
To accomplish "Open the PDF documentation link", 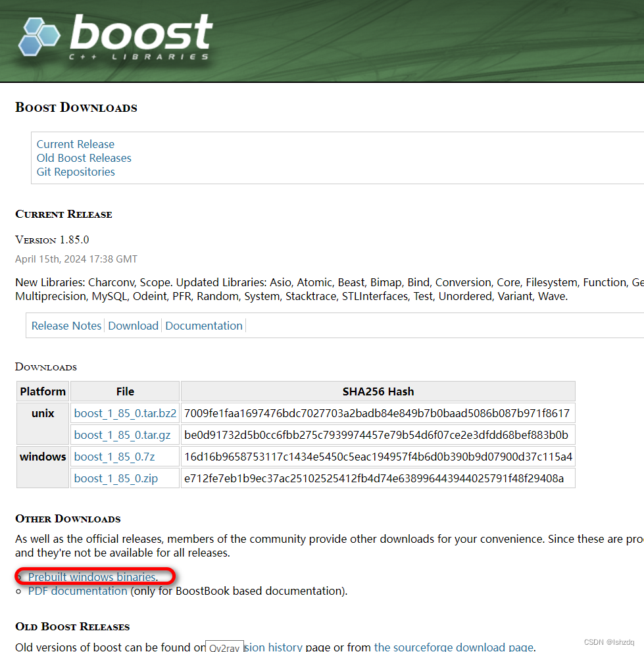I will tap(77, 591).
